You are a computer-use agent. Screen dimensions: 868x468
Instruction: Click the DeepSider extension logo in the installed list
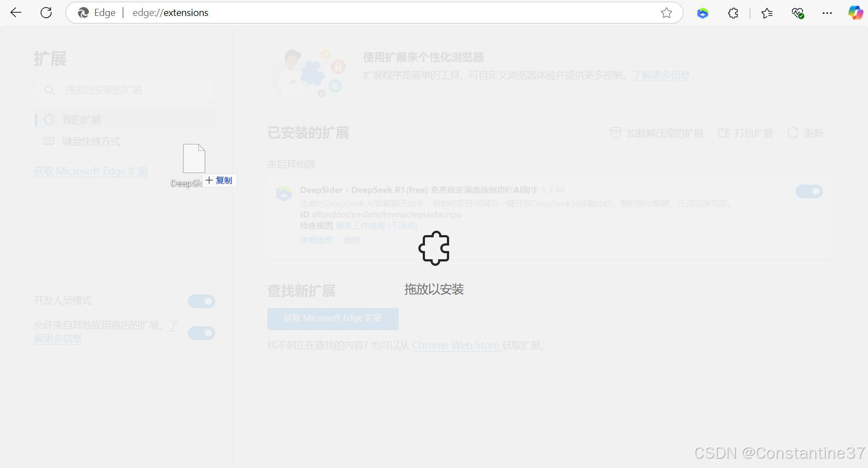pyautogui.click(x=284, y=193)
